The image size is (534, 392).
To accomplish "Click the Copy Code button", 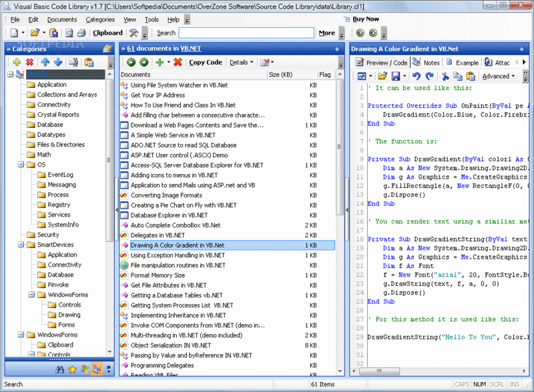I will [x=206, y=62].
